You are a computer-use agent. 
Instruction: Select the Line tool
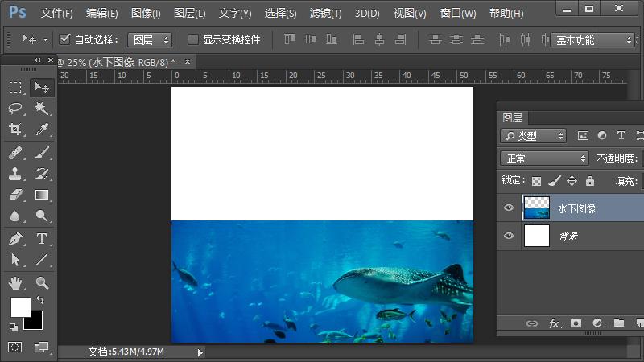[x=42, y=259]
